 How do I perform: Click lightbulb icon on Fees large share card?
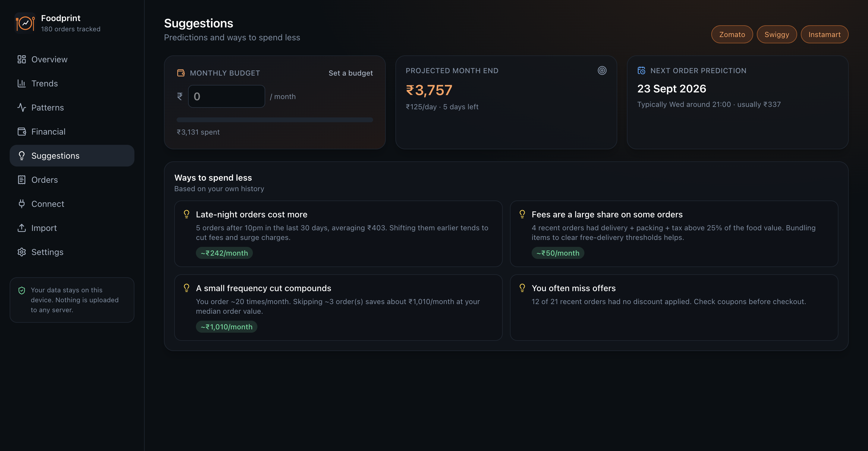click(x=522, y=214)
